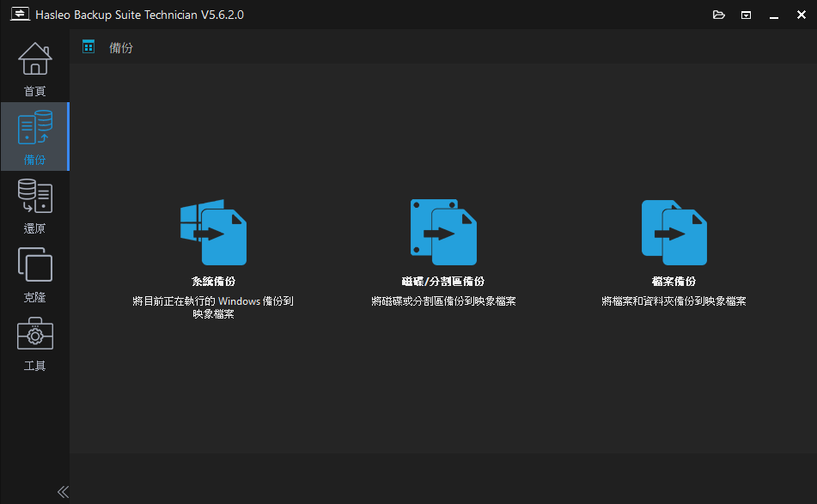
Task: Start 磁碟/分割區備份 via disk icon
Action: pyautogui.click(x=443, y=232)
